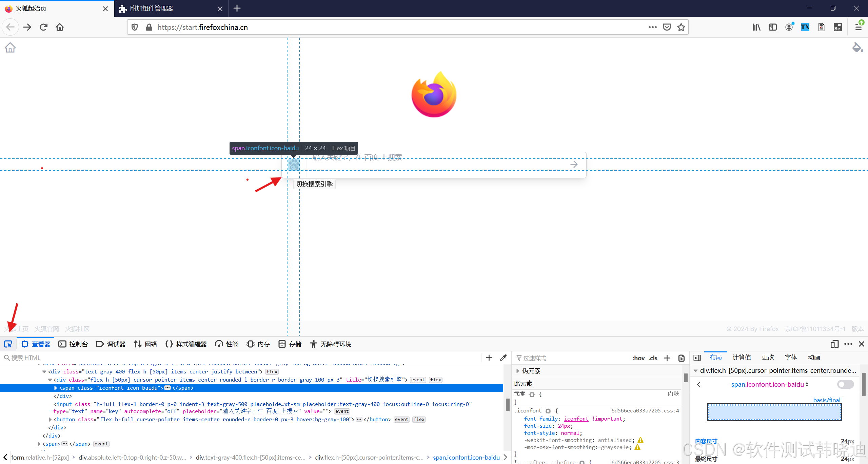Open the browser home button in toolbar

[x=60, y=27]
